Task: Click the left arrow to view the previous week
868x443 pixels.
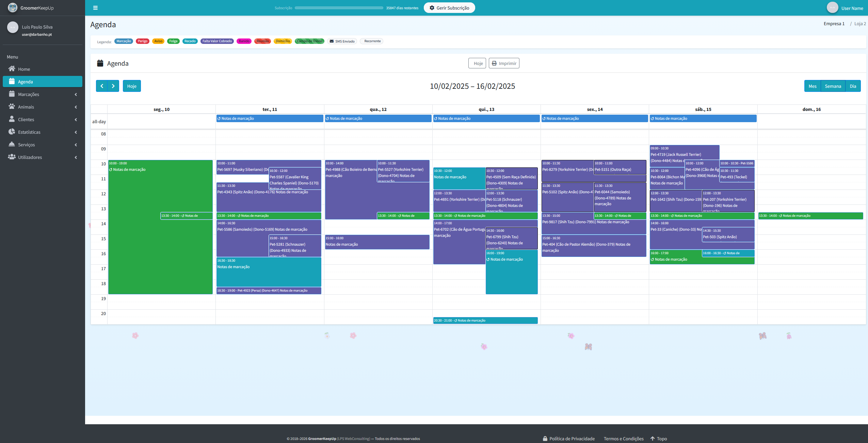Action: 102,86
